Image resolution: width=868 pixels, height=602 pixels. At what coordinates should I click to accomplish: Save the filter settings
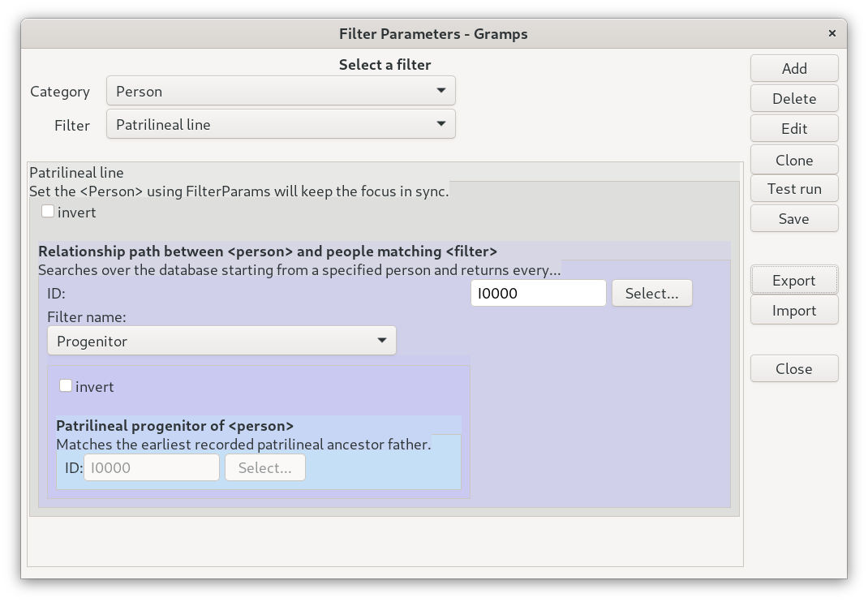(x=793, y=218)
